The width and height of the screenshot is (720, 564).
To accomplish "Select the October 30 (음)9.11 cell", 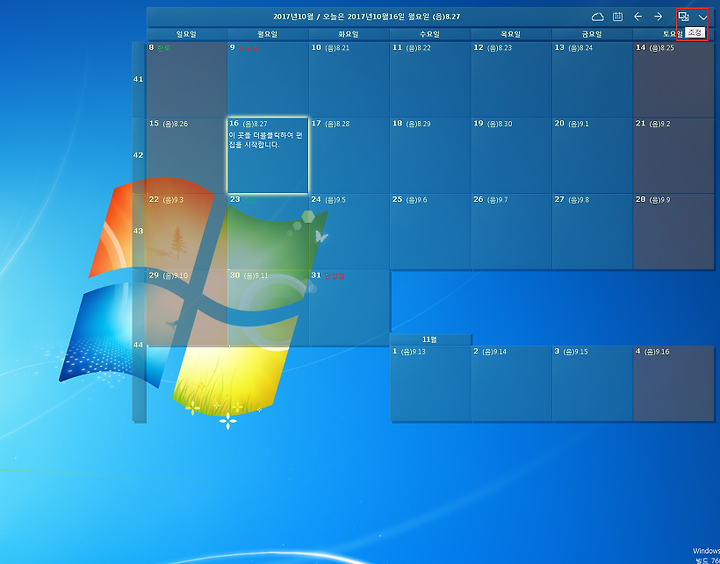I will (x=268, y=308).
